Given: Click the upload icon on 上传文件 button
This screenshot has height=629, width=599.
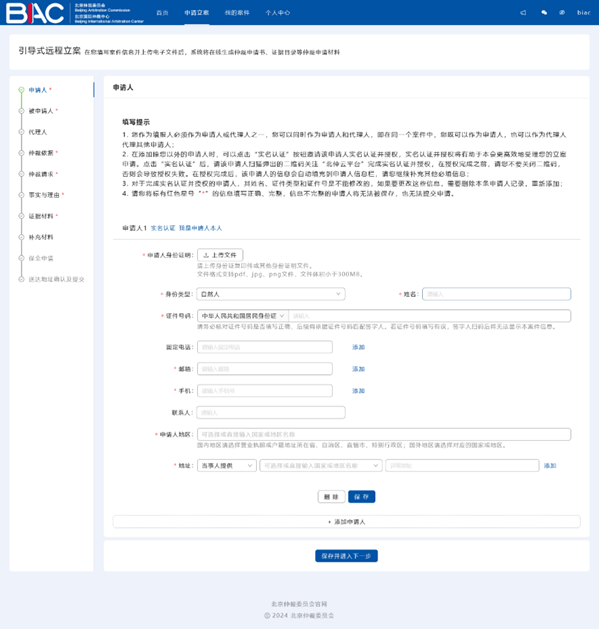Looking at the screenshot, I should click(206, 255).
